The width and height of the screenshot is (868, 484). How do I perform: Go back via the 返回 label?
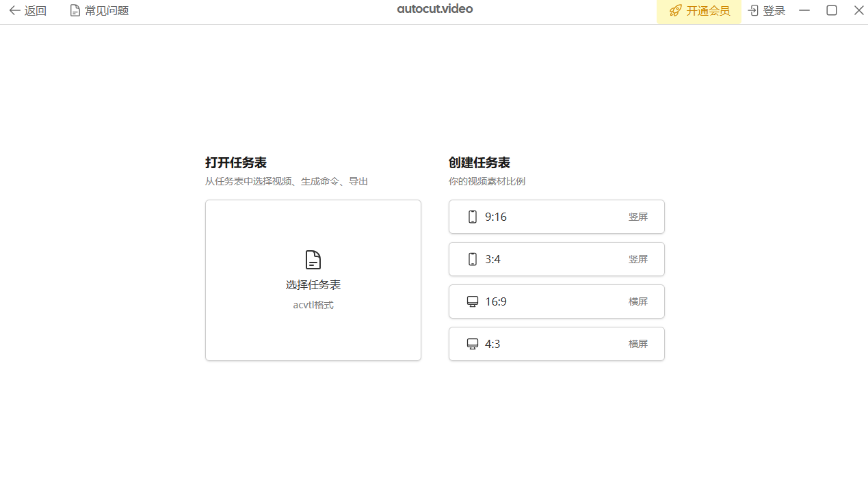(x=36, y=11)
